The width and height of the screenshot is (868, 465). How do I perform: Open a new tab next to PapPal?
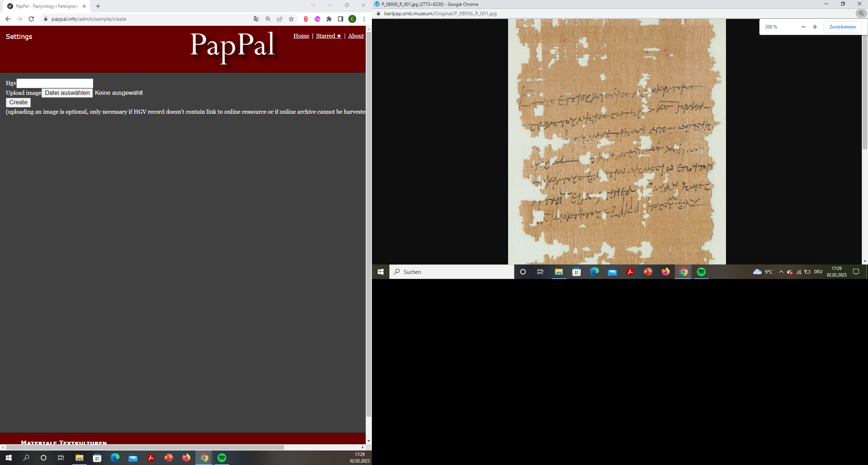pyautogui.click(x=98, y=6)
